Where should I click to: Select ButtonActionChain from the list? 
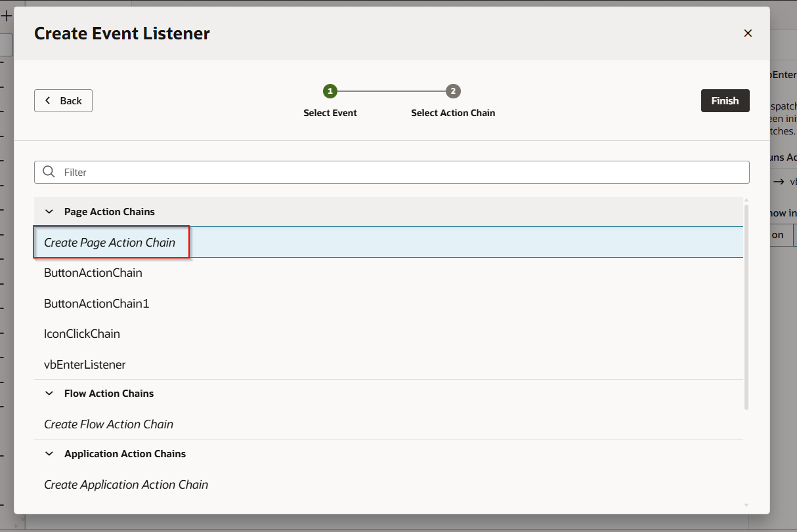[x=93, y=273]
